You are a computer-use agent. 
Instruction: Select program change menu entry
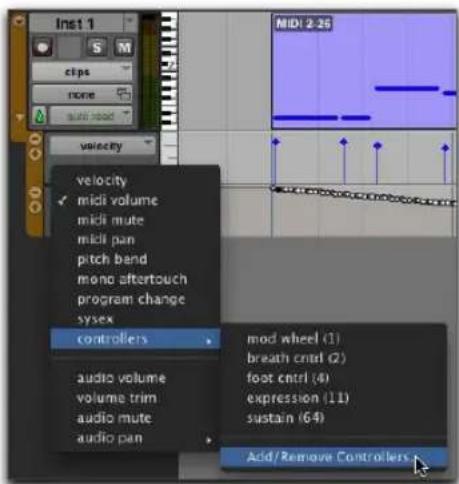pos(135,299)
